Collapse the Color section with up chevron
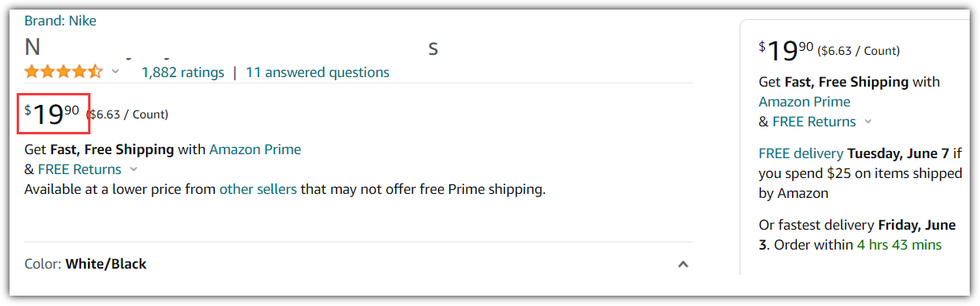Screen dimensions: 980x306 click(x=683, y=265)
